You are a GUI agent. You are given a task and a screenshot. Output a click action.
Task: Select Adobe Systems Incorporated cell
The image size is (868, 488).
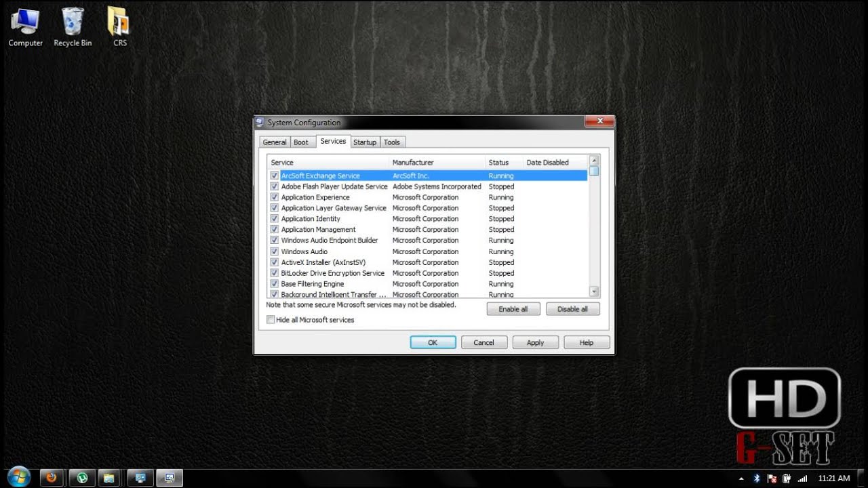(437, 186)
